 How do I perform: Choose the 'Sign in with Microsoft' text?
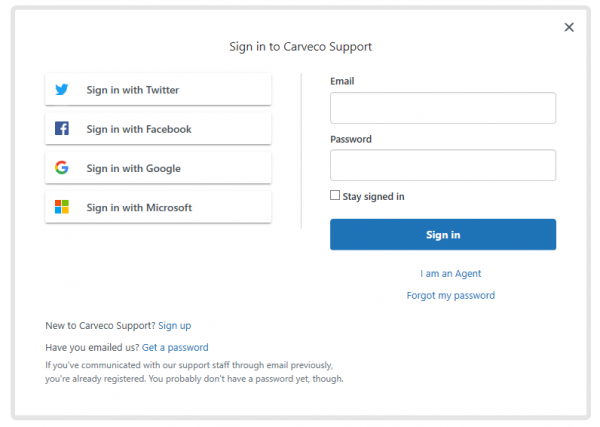[139, 207]
